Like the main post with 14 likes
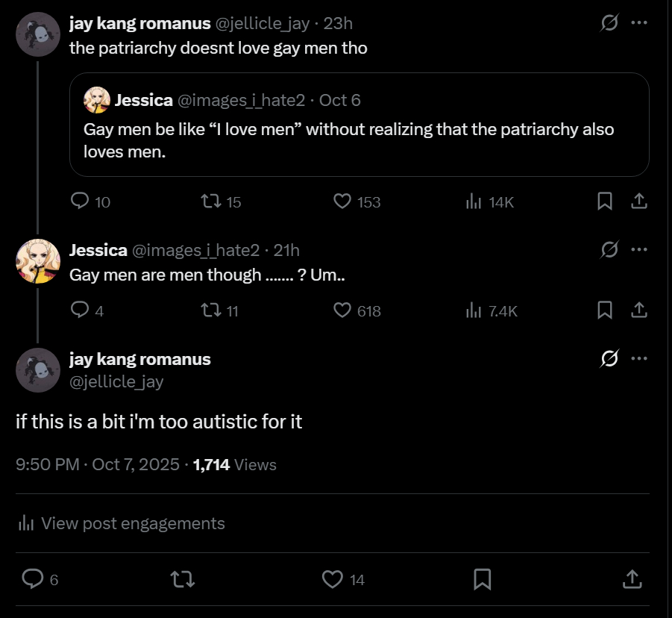The image size is (672, 618). (x=332, y=578)
